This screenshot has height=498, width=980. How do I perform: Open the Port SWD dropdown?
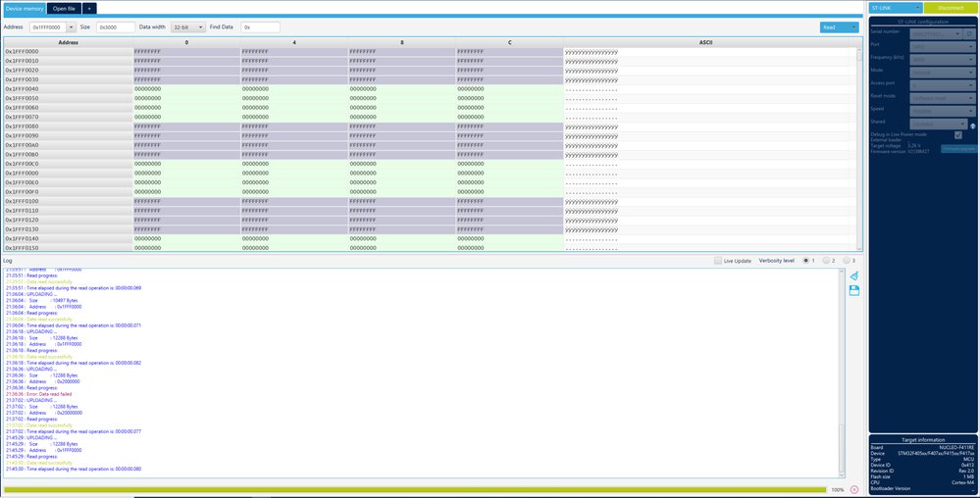pos(943,47)
